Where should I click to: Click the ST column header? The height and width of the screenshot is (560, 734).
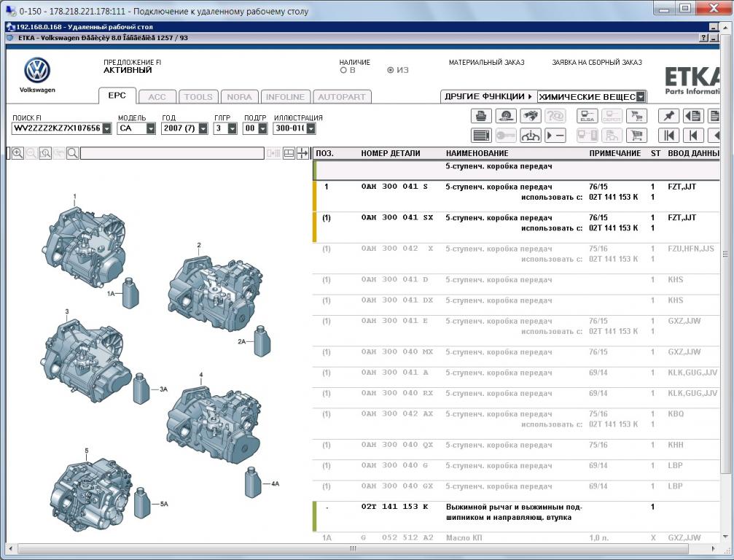[x=655, y=153]
